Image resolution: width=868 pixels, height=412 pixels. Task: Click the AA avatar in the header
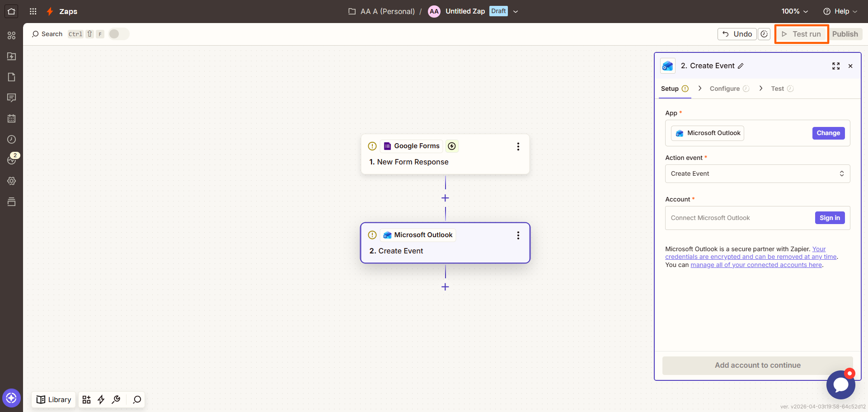pyautogui.click(x=434, y=11)
